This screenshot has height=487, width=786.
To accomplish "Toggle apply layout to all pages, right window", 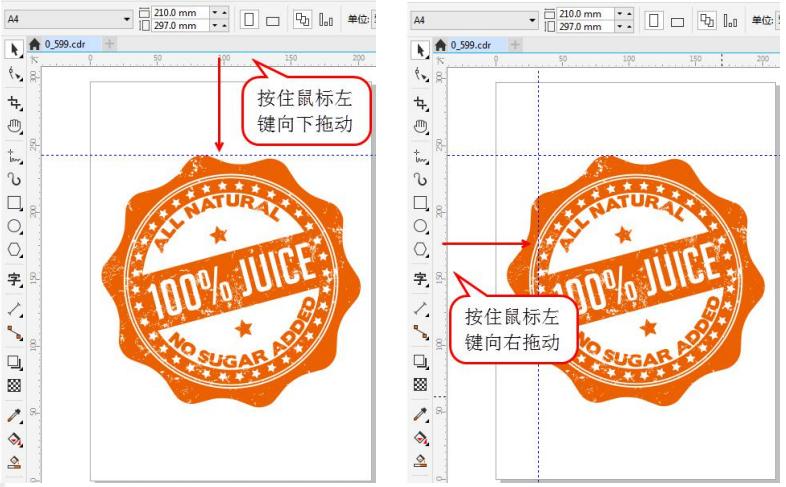I will [x=707, y=21].
